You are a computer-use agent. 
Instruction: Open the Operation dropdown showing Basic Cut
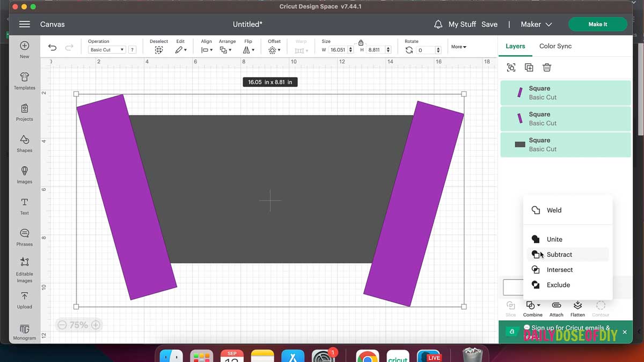point(106,49)
